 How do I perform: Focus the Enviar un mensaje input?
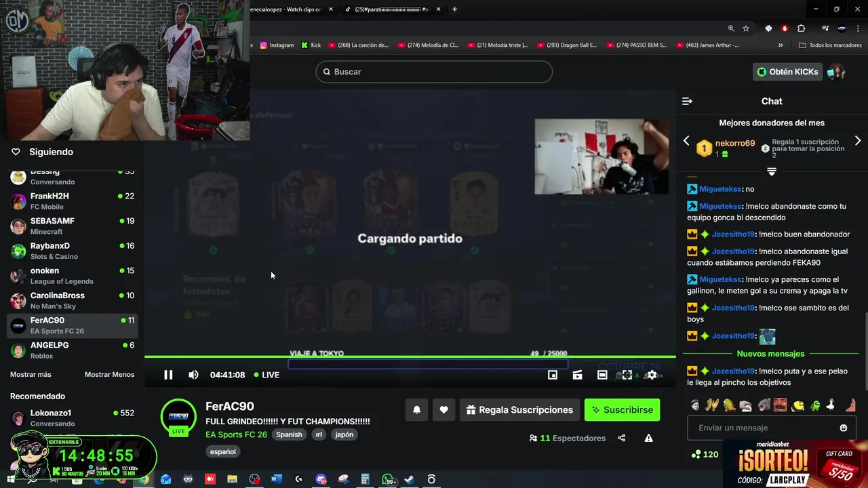click(772, 428)
